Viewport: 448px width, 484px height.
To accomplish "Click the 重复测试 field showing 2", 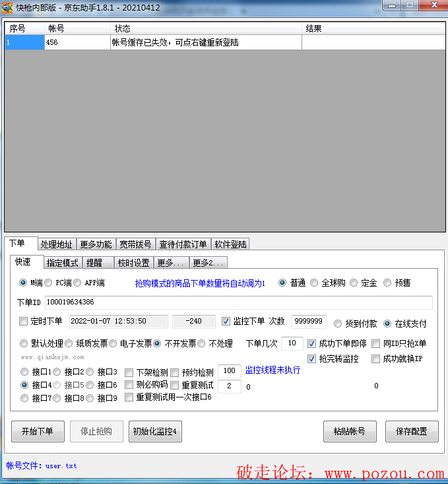I will click(229, 386).
